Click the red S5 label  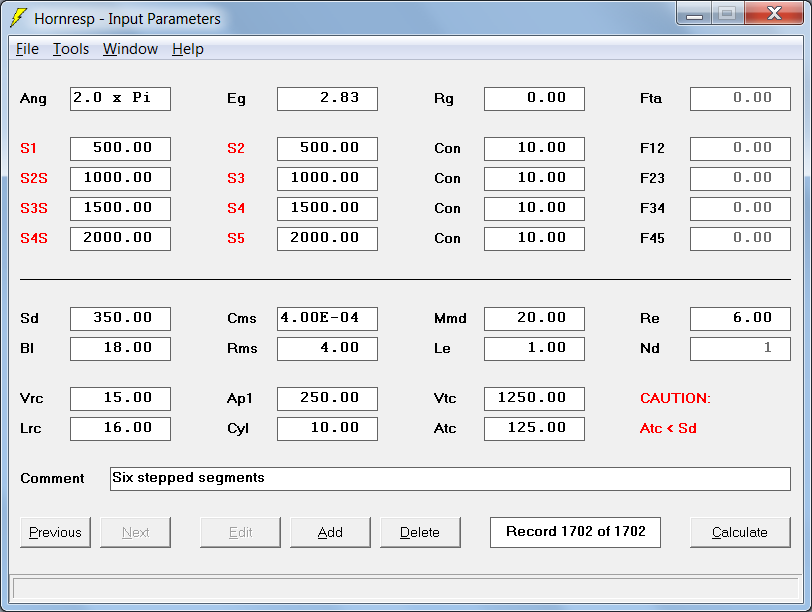236,239
